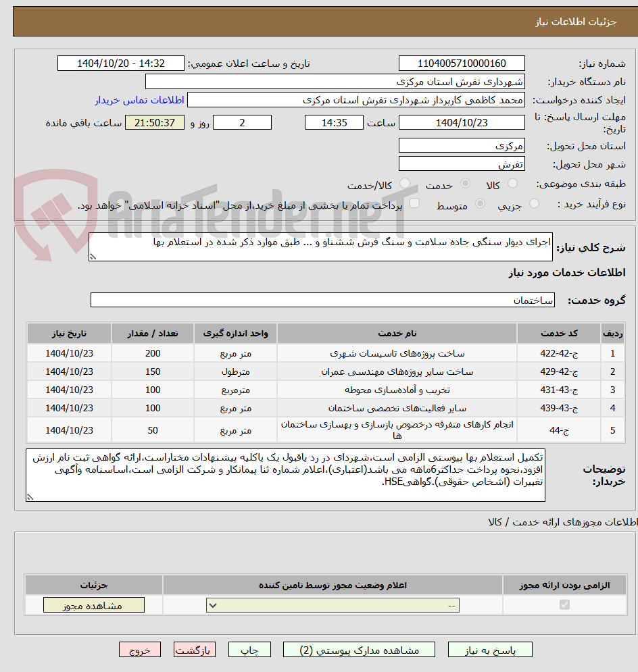638x672 pixels.
Task: Click the استان محل تحویل field مرکزی
Action: (462, 145)
